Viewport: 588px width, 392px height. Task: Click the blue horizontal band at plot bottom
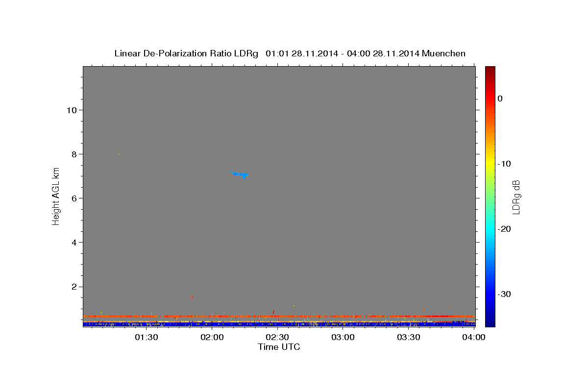pyautogui.click(x=279, y=324)
